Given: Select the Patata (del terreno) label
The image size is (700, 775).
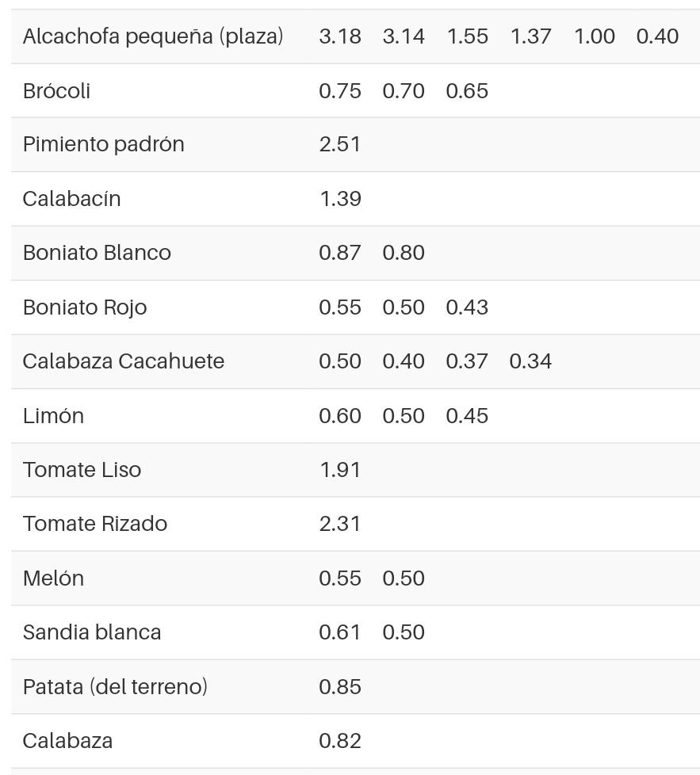Looking at the screenshot, I should coord(115,686).
